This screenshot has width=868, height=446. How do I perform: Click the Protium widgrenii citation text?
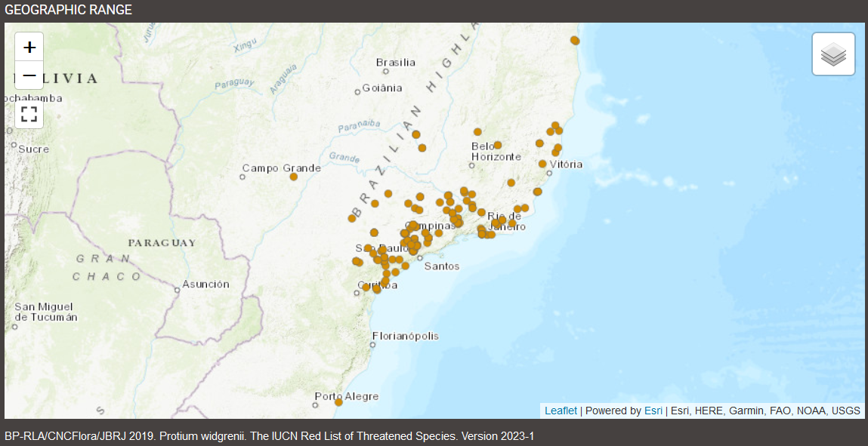pyautogui.click(x=269, y=436)
